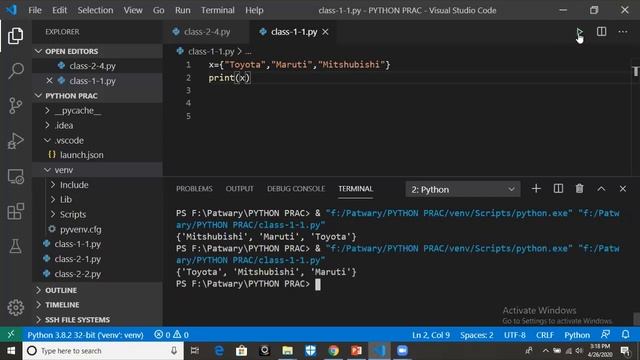This screenshot has width=640, height=360.
Task: Open the File menu
Action: tap(35, 10)
